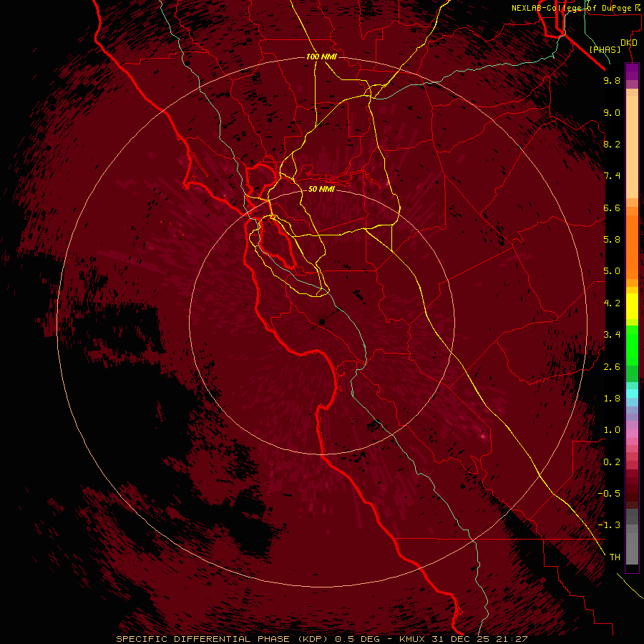644x644 pixels.
Task: Click the light peach swatch near 8.2
Action: 632,147
